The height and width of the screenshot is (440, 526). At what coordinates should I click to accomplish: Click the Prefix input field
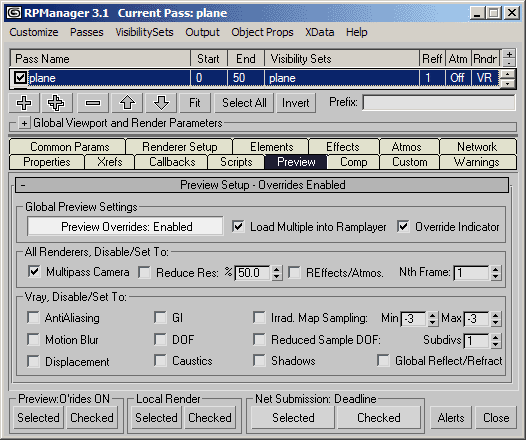pos(439,103)
